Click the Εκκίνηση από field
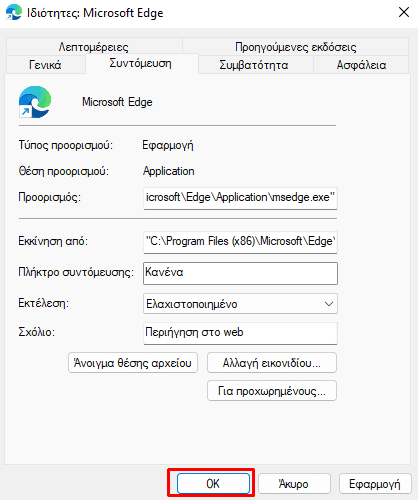This screenshot has width=418, height=500. [x=240, y=242]
